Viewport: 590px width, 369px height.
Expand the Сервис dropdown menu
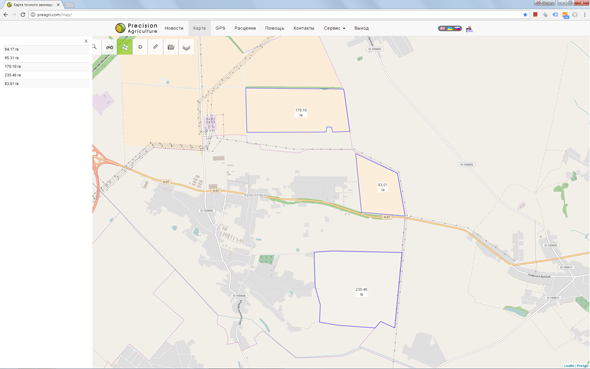point(334,28)
